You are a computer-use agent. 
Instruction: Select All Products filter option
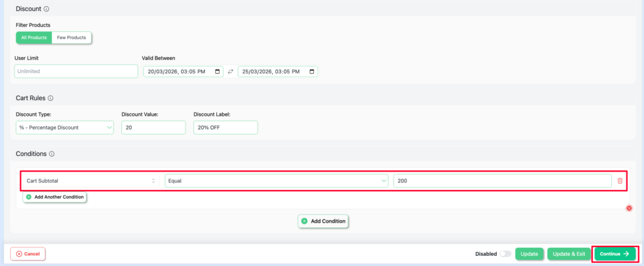33,38
